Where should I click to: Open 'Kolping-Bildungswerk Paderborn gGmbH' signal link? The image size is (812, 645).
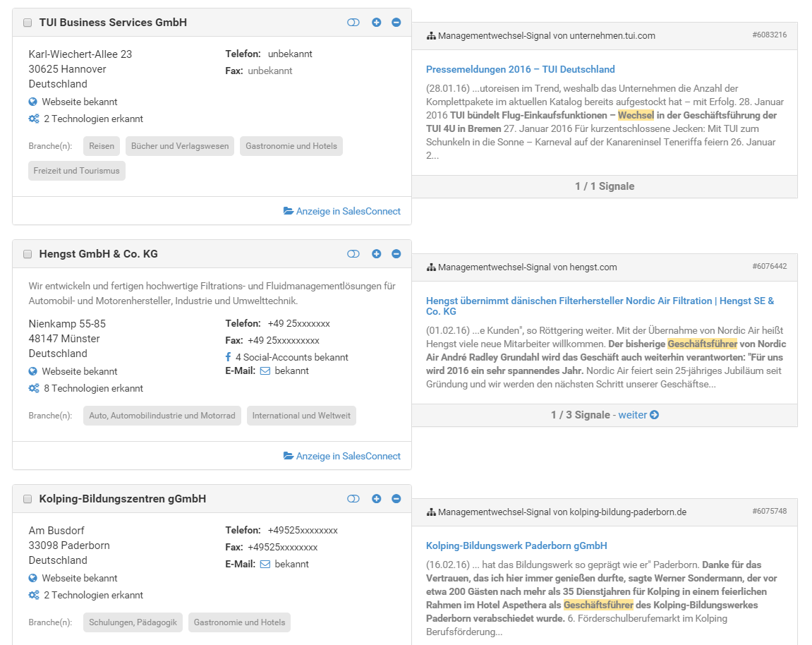coord(516,545)
